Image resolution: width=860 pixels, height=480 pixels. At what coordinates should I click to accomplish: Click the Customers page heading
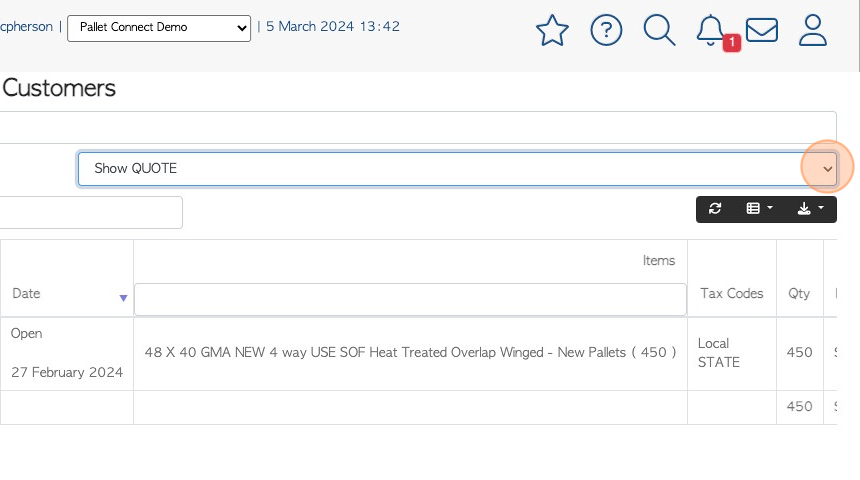[x=59, y=88]
